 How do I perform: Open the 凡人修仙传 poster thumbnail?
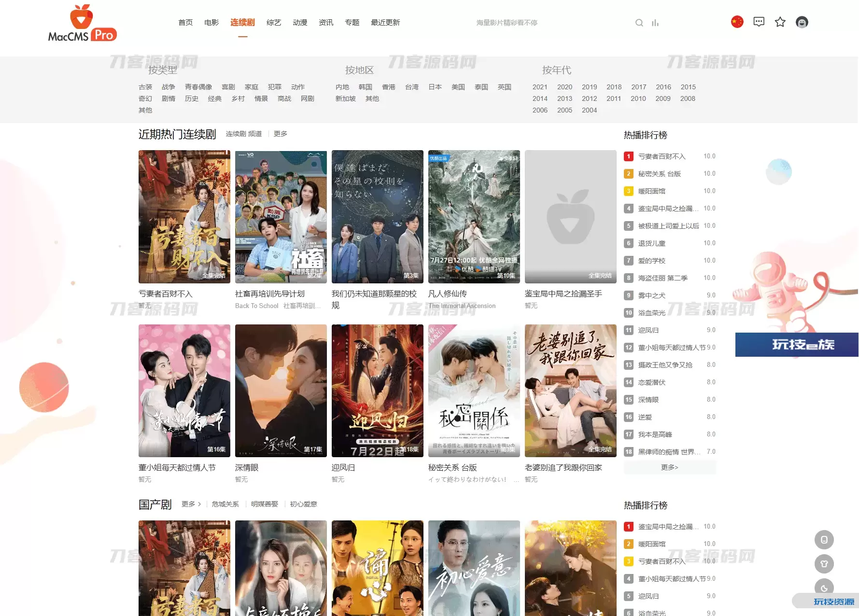[474, 217]
